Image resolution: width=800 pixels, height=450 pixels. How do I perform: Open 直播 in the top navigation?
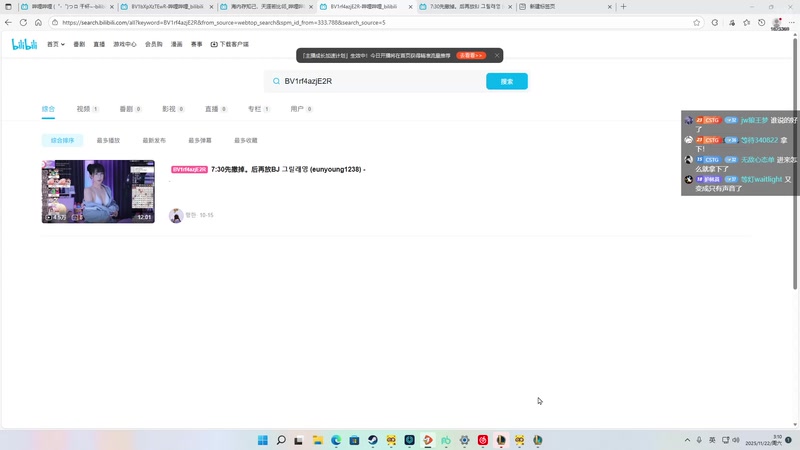click(99, 44)
